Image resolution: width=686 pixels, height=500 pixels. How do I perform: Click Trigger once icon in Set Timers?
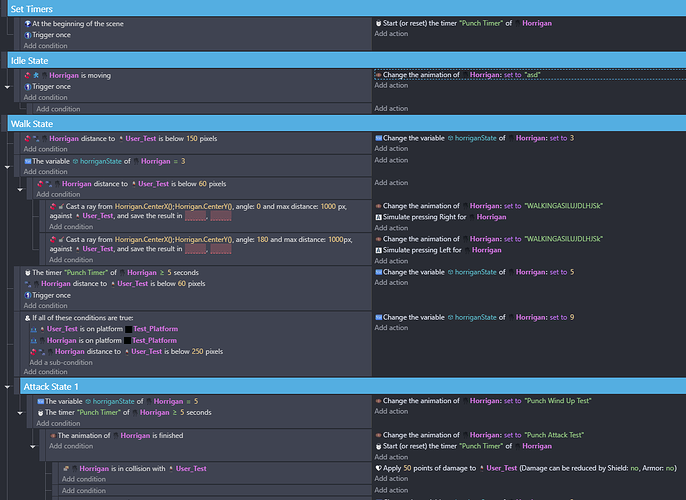pos(28,35)
